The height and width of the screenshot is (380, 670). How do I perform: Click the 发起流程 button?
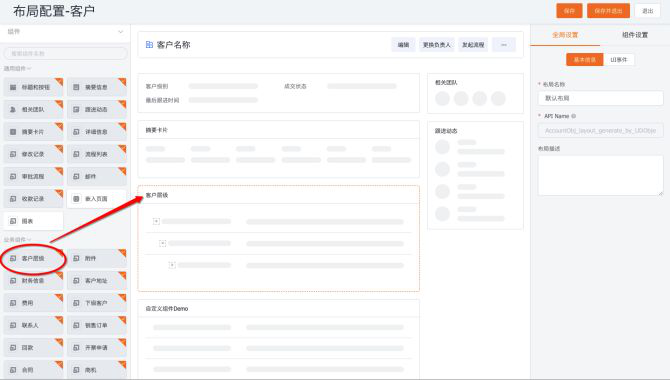[473, 44]
